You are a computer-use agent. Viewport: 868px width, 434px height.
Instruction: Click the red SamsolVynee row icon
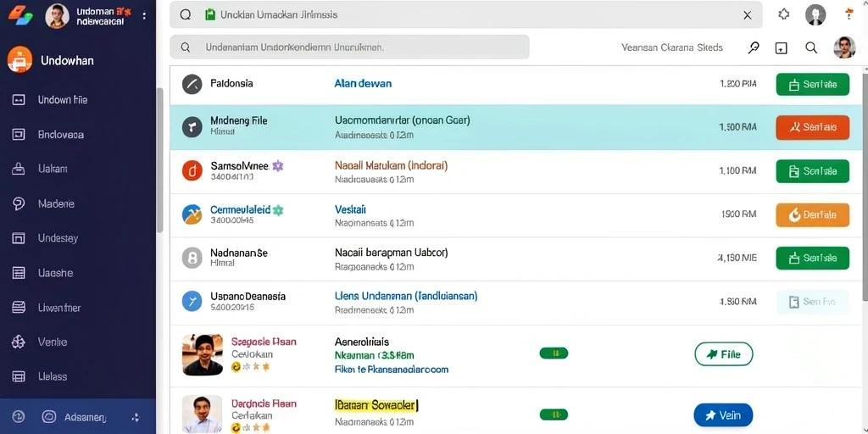(x=192, y=171)
